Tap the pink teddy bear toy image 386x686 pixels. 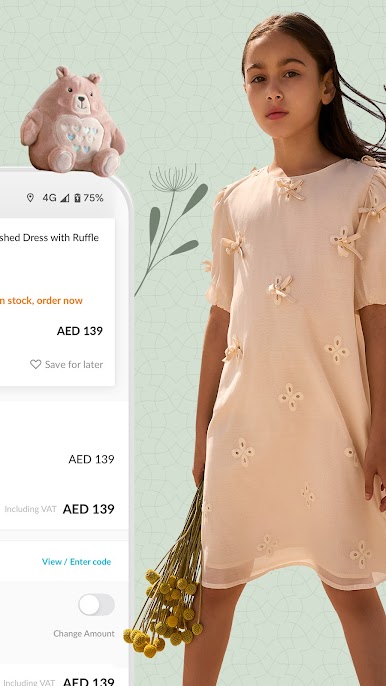72,119
